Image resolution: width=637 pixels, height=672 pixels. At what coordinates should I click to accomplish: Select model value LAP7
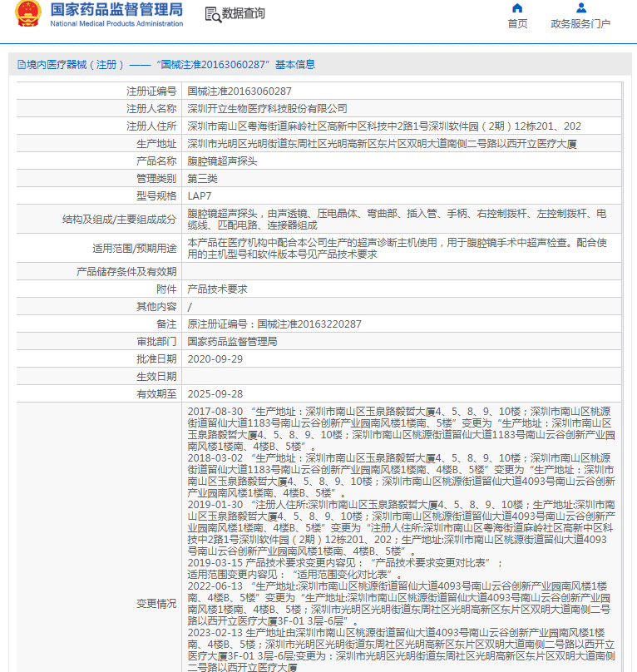200,196
